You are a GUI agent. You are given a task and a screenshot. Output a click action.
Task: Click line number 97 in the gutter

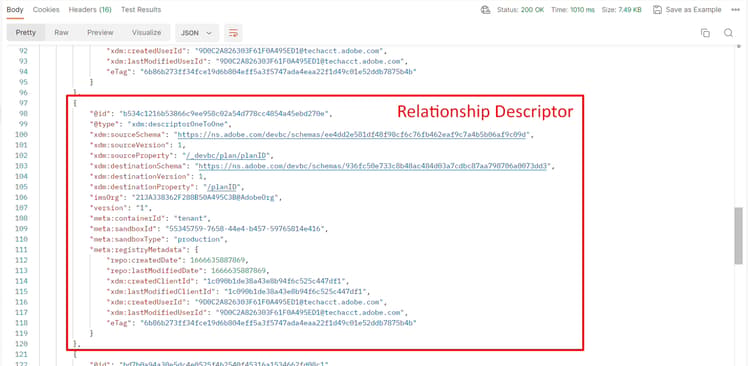click(23, 103)
